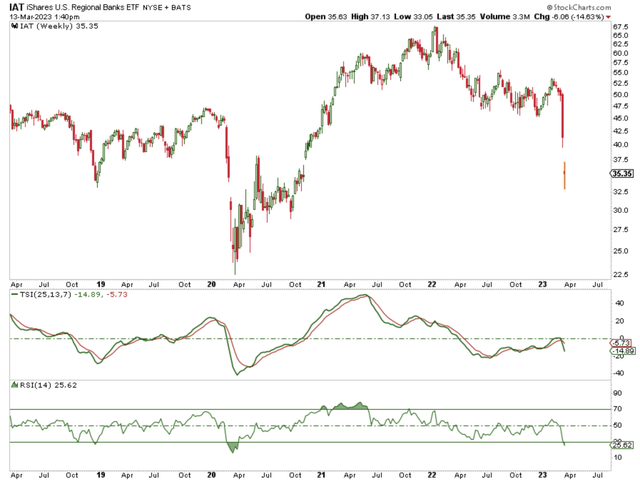Click the IAT ticker symbol heading
Viewport: 640px width, 484px height.
(17, 7)
